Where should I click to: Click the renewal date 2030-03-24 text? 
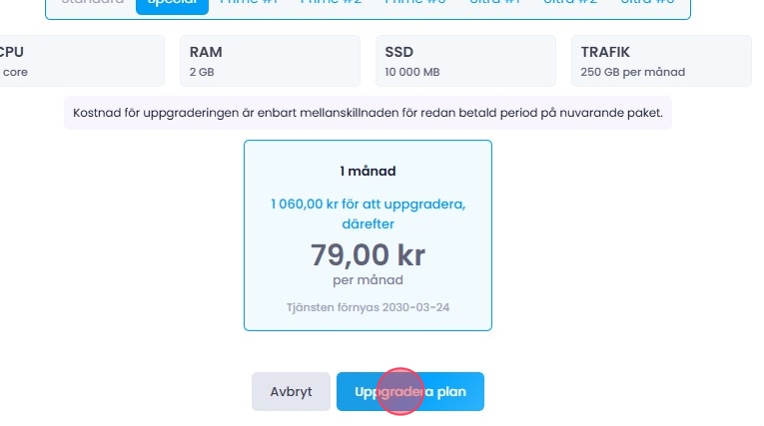pyautogui.click(x=368, y=306)
